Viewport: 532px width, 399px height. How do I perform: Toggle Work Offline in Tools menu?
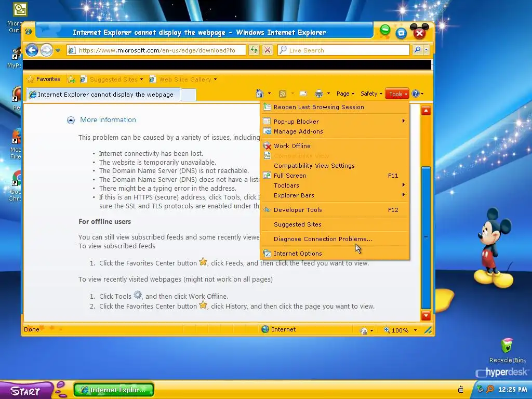tap(335, 146)
